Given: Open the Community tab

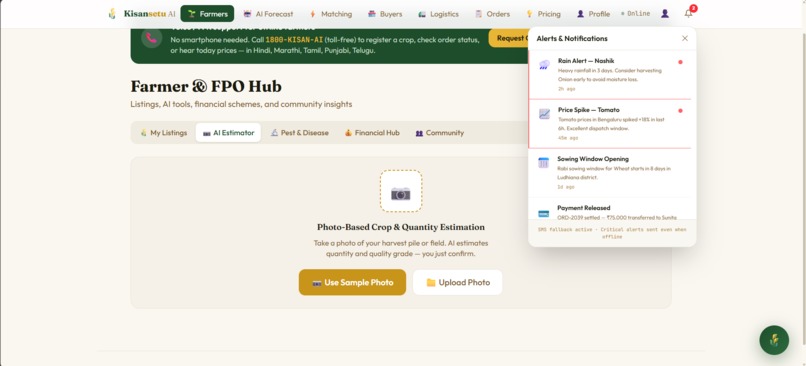Looking at the screenshot, I should coord(439,133).
